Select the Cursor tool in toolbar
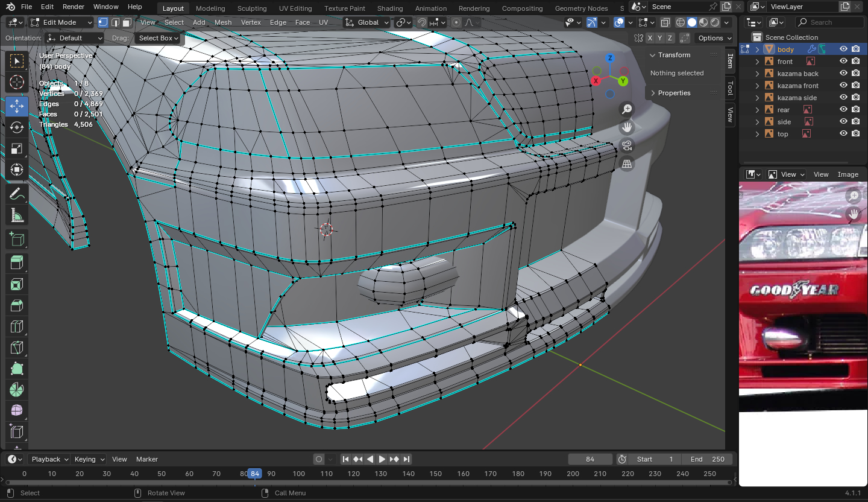Viewport: 868px width, 502px height. (17, 83)
